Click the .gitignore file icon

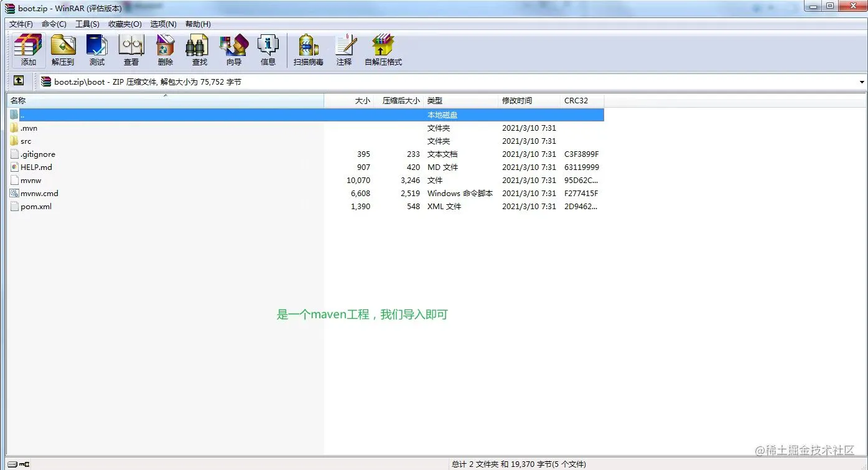pyautogui.click(x=14, y=154)
